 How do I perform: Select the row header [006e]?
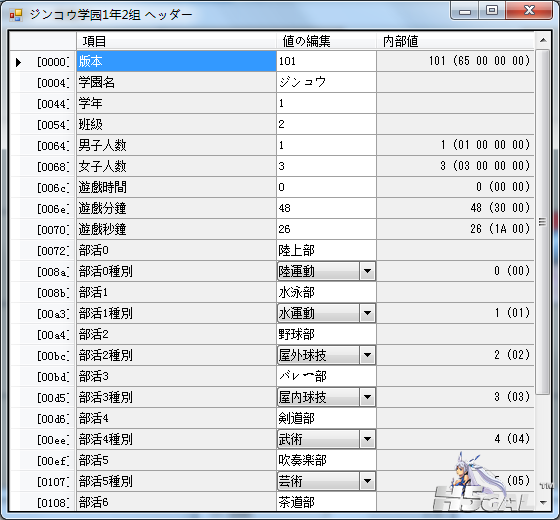pyautogui.click(x=43, y=209)
